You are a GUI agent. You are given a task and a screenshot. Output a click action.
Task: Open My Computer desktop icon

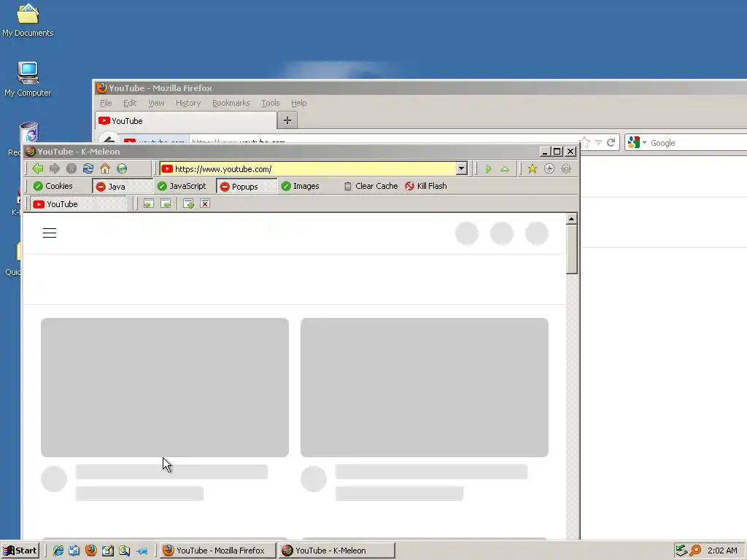[28, 79]
